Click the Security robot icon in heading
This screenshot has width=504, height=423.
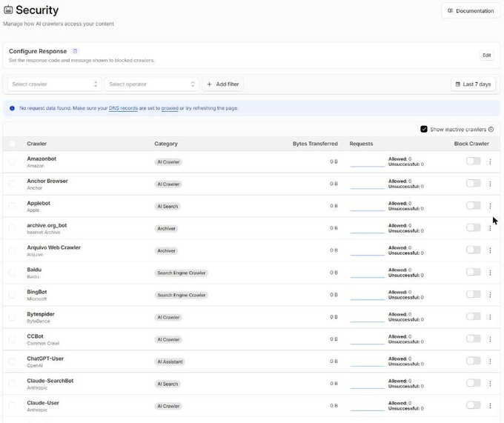tap(8, 10)
